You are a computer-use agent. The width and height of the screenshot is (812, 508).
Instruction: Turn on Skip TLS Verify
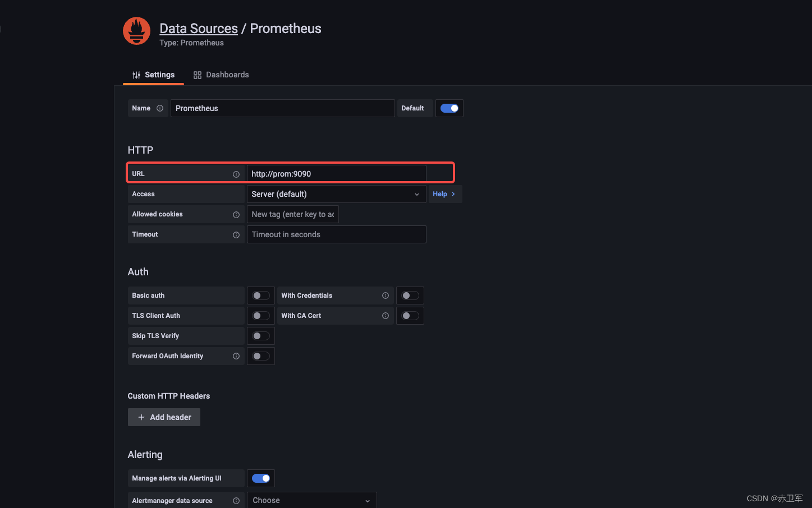[x=260, y=335]
